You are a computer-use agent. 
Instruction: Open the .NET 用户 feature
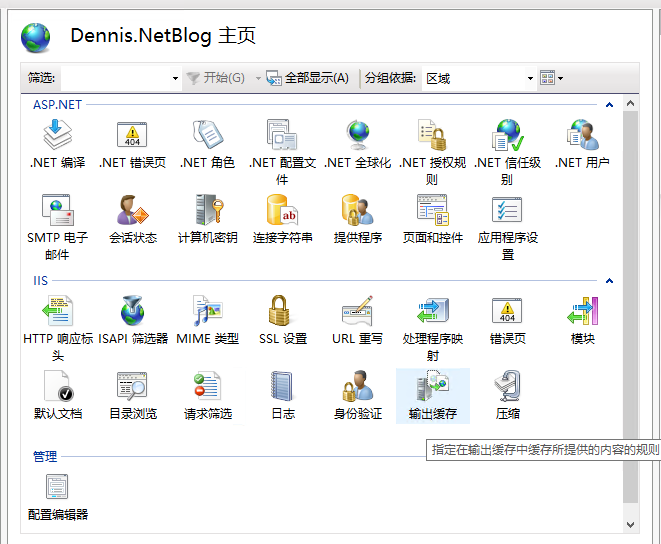[583, 145]
